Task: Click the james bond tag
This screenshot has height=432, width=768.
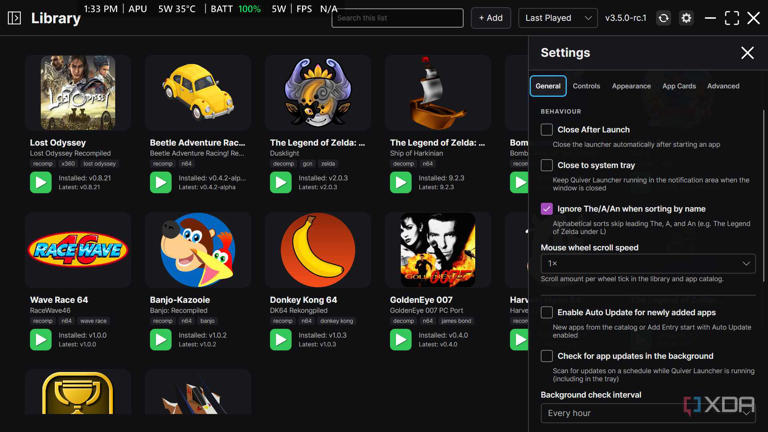Action: pos(456,321)
